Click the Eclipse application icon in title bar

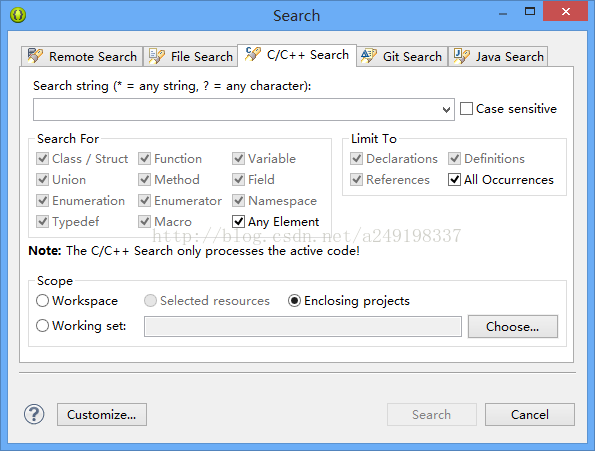click(18, 15)
